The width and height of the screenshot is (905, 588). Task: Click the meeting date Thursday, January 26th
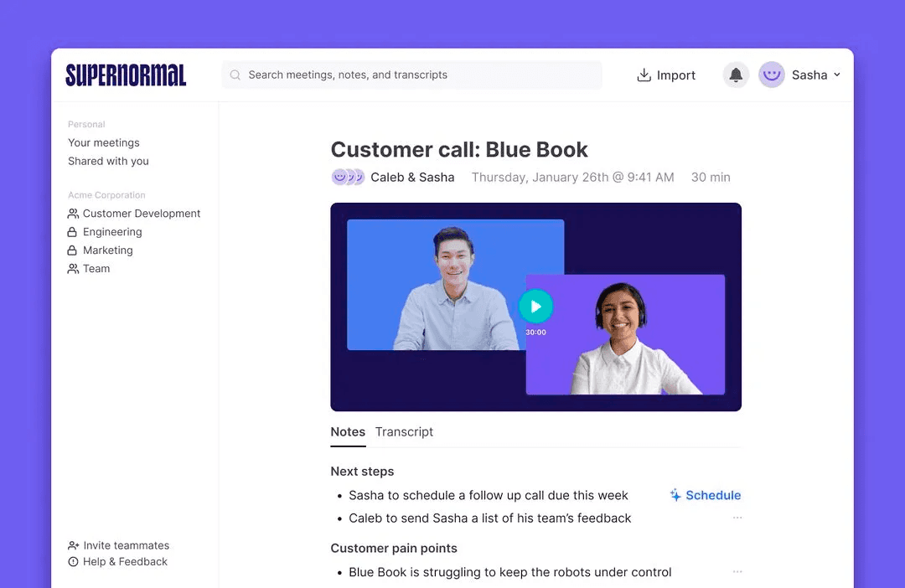coord(572,177)
